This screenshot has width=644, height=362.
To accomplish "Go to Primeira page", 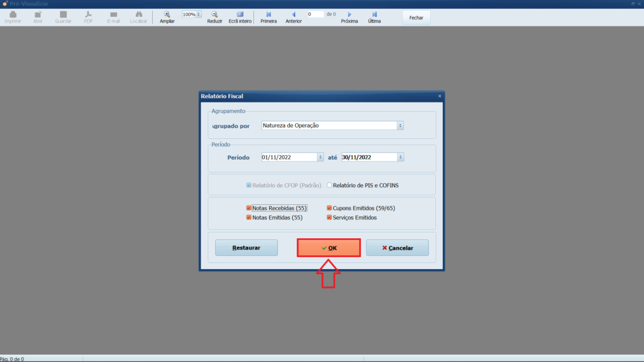I will [x=269, y=14].
